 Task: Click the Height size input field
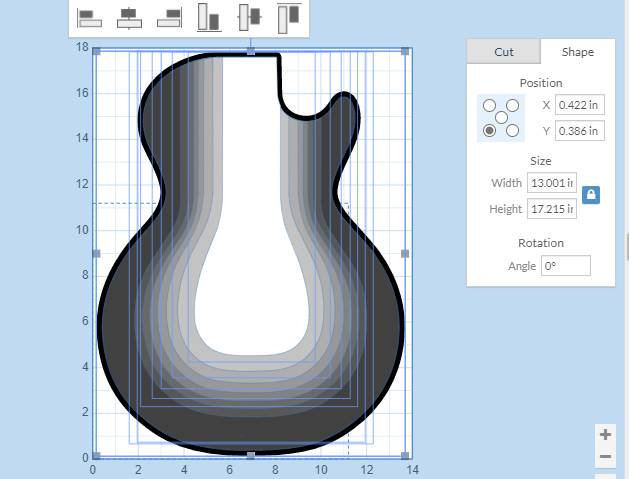[551, 209]
